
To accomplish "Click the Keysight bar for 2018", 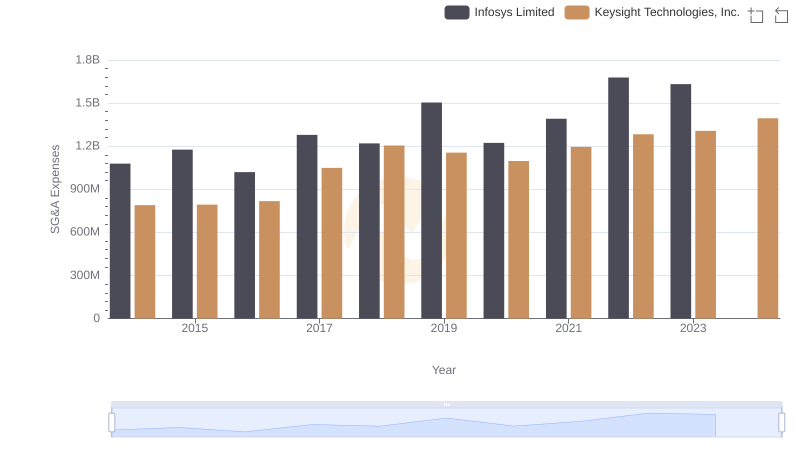I will tap(394, 232).
